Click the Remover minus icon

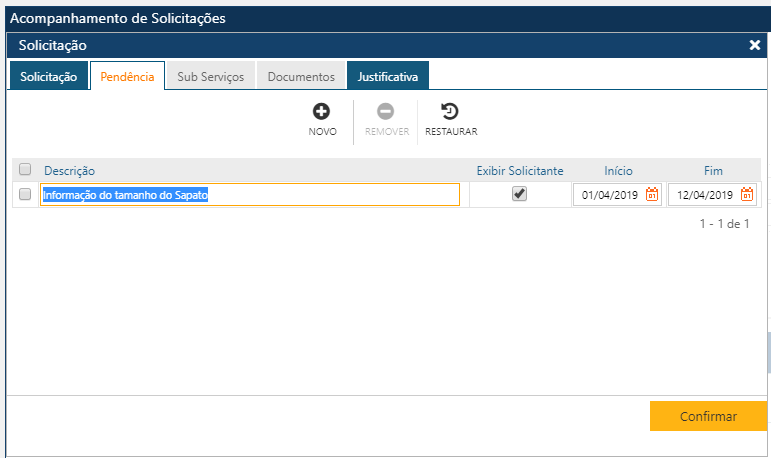pos(386,112)
